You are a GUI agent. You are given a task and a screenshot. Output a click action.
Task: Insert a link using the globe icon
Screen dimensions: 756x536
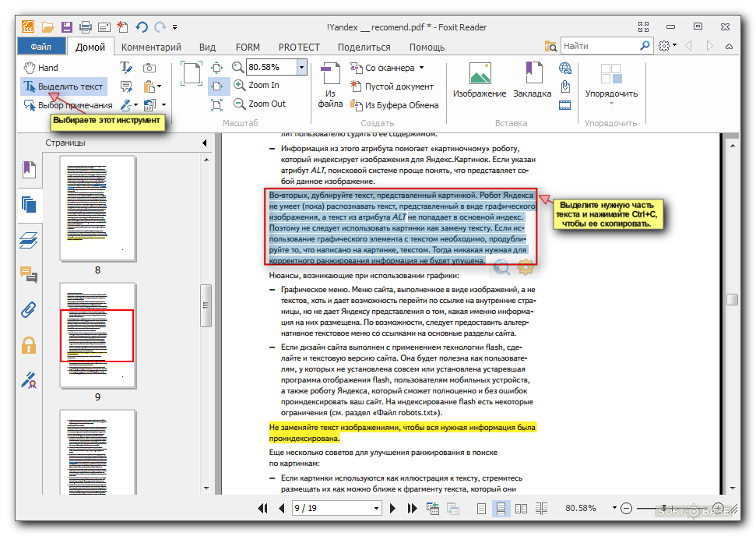pos(565,68)
